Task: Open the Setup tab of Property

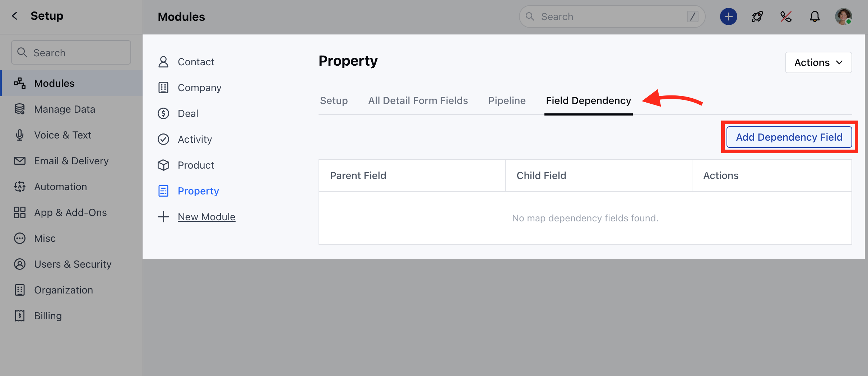Action: [334, 100]
